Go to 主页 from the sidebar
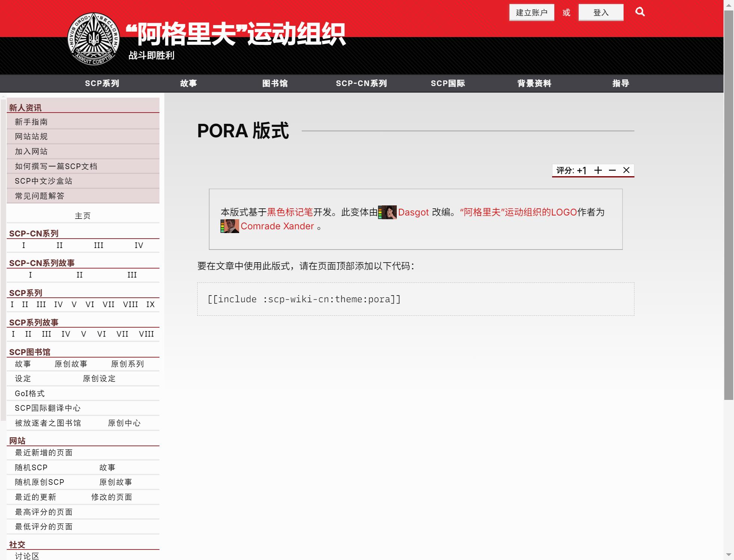734x560 pixels. [x=83, y=215]
